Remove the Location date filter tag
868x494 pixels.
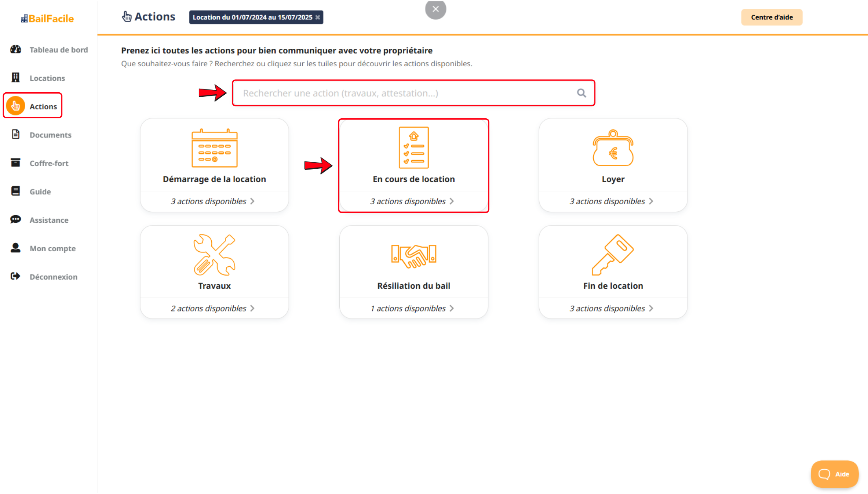(318, 17)
